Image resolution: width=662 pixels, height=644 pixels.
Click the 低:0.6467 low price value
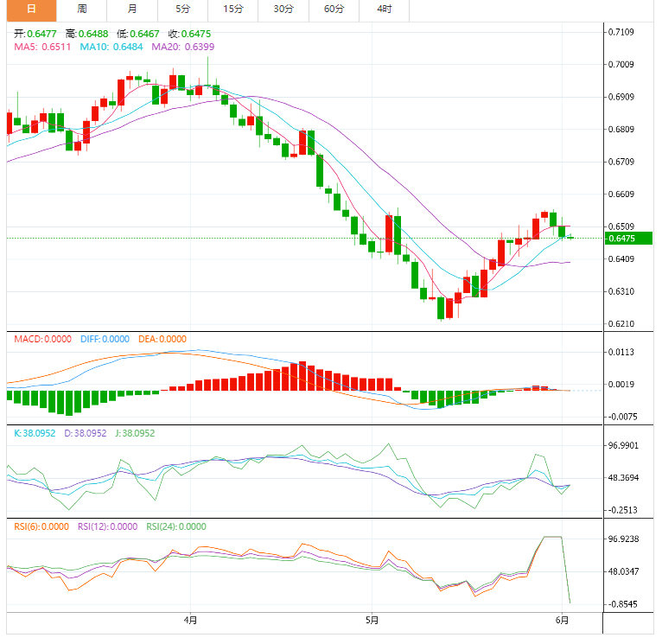[138, 34]
